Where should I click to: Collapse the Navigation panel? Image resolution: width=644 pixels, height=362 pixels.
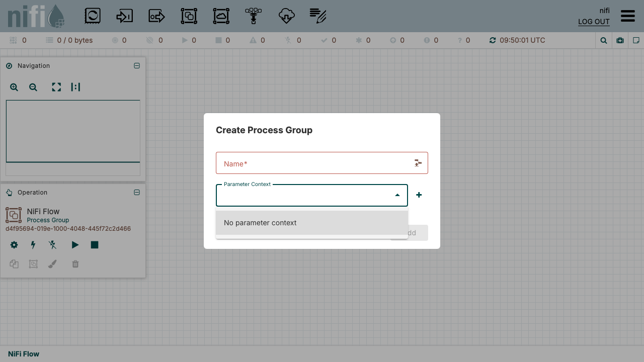(x=137, y=66)
